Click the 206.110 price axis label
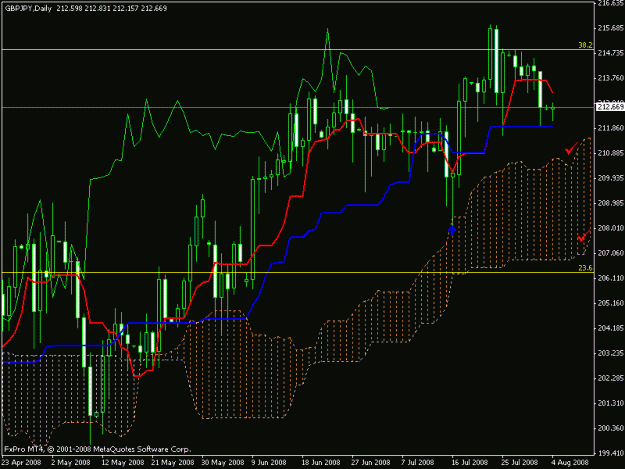This screenshot has width=625, height=469. [611, 278]
